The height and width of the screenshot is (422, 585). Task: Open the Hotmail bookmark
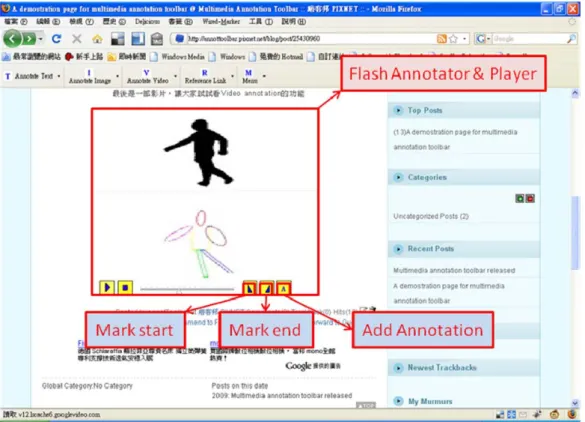pyautogui.click(x=276, y=57)
